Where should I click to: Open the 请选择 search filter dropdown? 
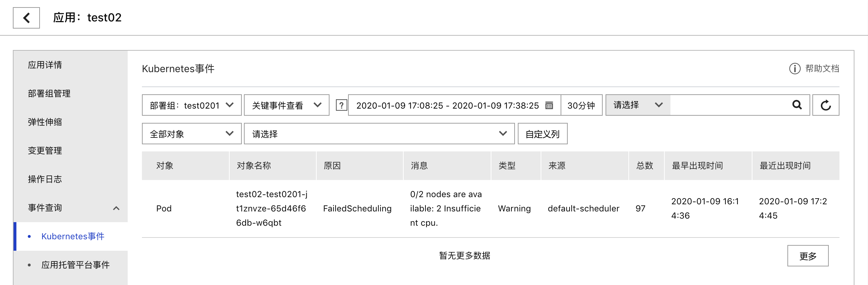638,105
